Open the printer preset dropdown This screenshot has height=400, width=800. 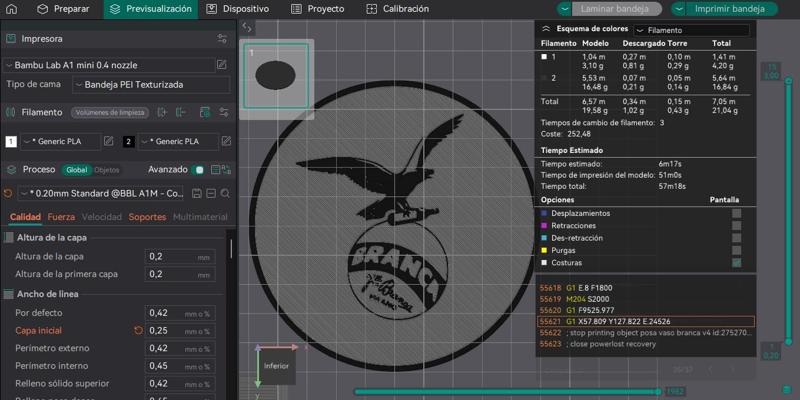109,65
